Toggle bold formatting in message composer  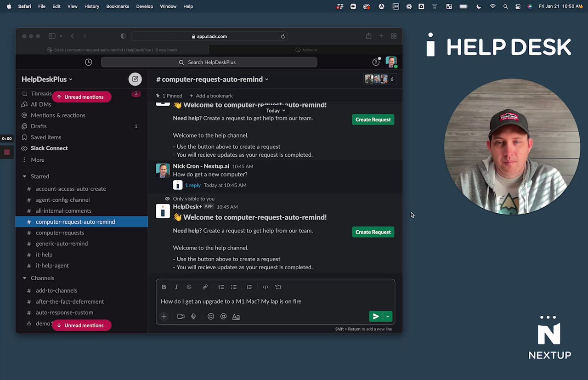(x=164, y=287)
